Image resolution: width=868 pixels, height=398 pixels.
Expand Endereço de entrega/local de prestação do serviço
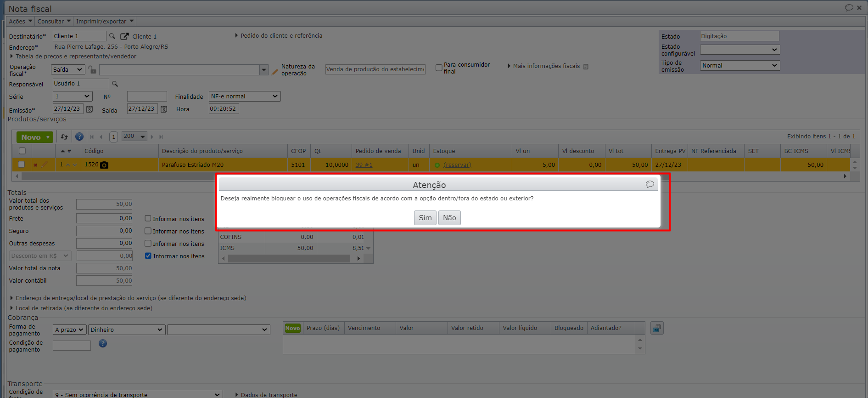pyautogui.click(x=128, y=298)
